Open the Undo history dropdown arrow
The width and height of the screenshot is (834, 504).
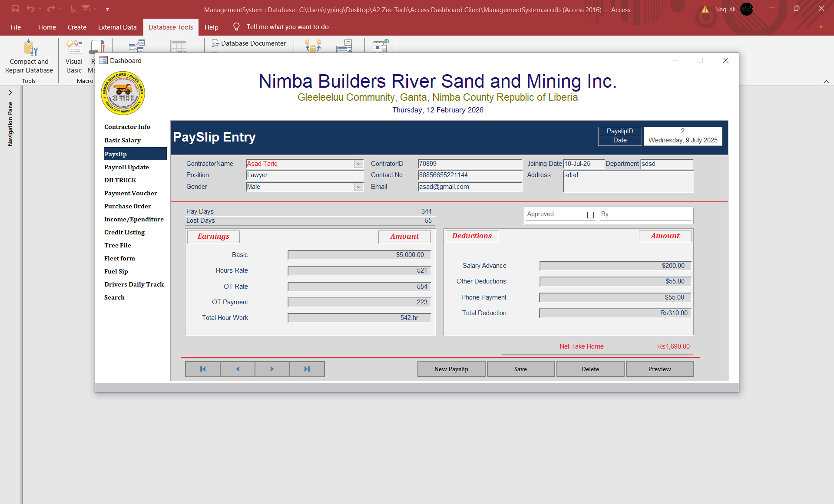pyautogui.click(x=40, y=9)
